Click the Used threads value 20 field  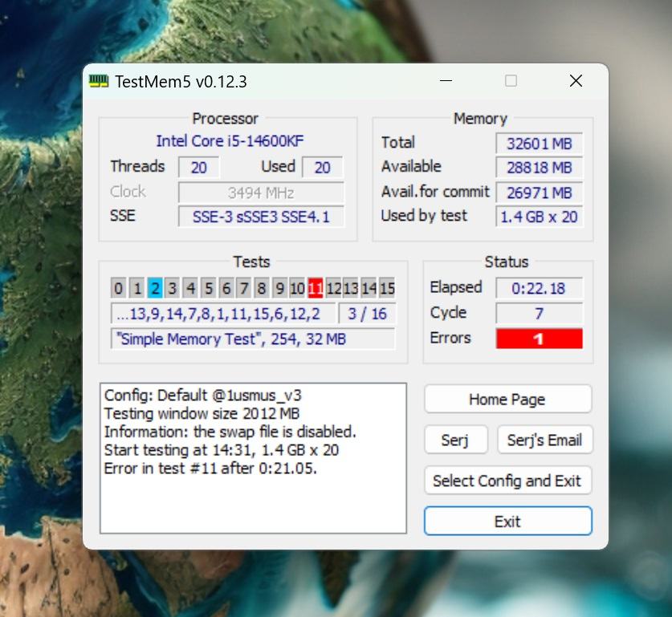[322, 167]
